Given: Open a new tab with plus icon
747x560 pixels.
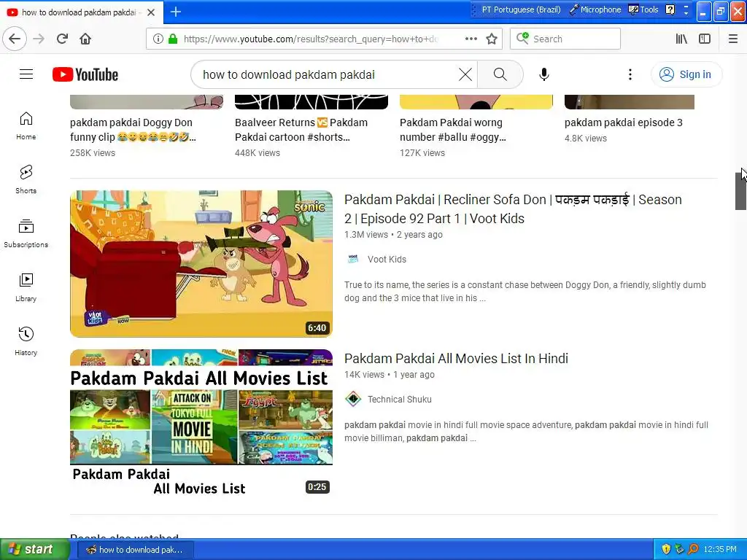Looking at the screenshot, I should [176, 12].
